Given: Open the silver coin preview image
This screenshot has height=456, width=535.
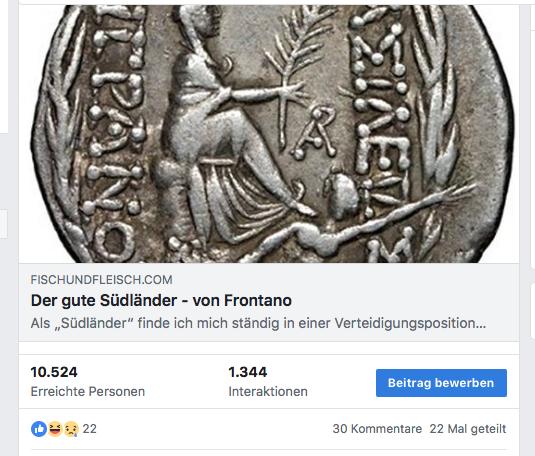Looking at the screenshot, I should point(269,134).
